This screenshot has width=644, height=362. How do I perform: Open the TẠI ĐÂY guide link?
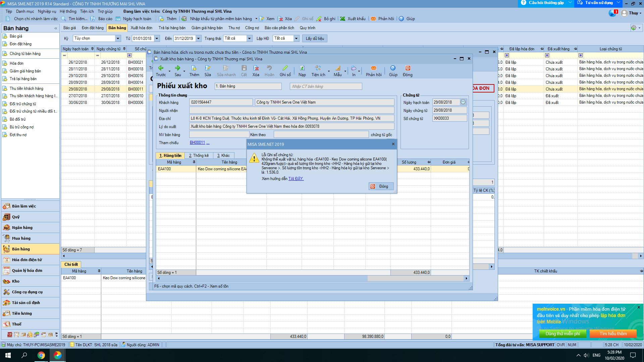pyautogui.click(x=296, y=179)
